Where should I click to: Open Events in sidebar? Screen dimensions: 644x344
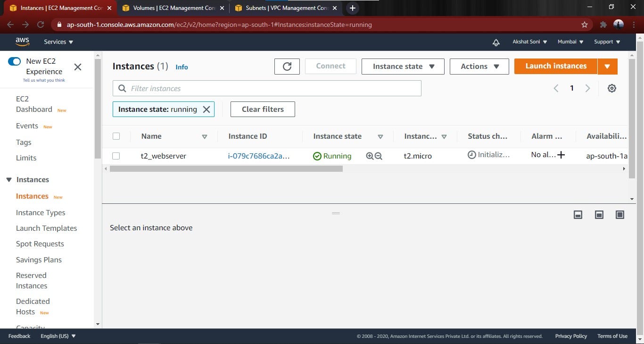coord(27,126)
